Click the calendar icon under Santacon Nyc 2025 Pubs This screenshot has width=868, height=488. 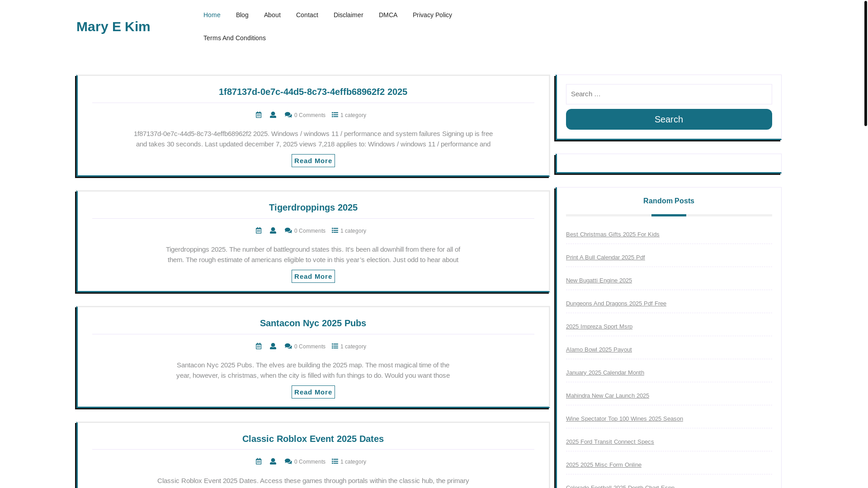coord(259,346)
